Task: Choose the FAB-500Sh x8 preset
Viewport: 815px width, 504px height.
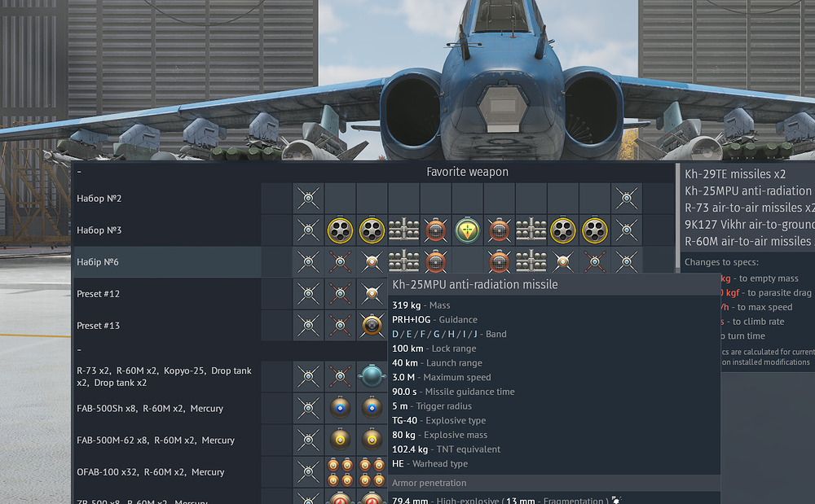Action: point(167,409)
